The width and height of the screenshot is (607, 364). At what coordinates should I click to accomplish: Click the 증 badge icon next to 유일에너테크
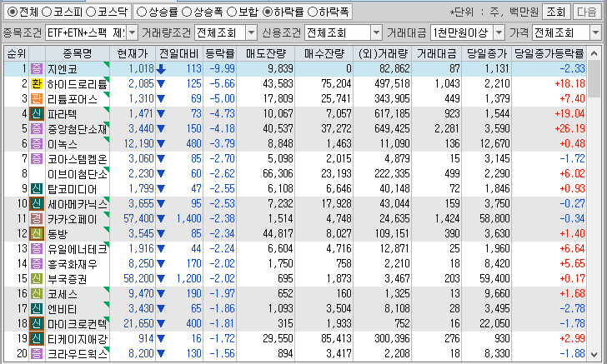tap(37, 249)
